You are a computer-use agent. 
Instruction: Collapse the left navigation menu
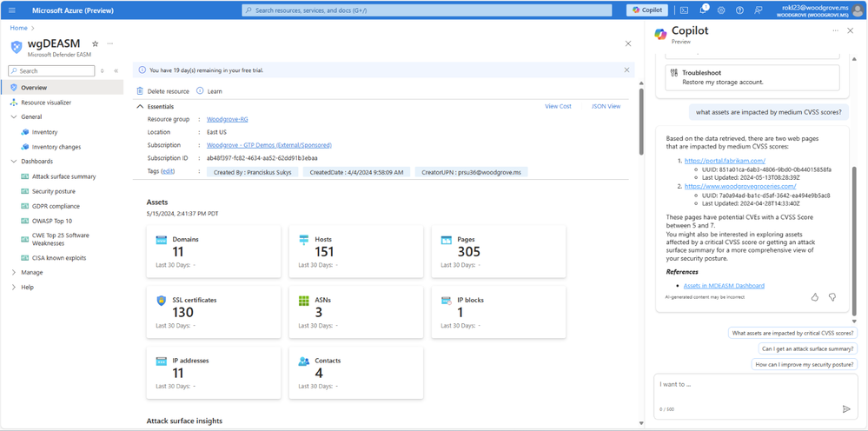tap(116, 70)
